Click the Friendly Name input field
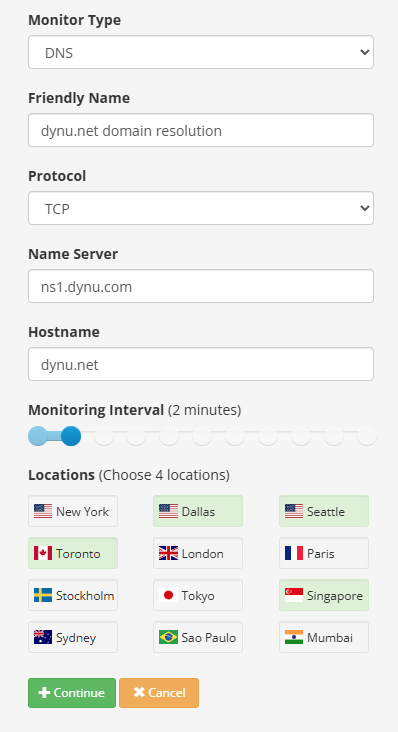The width and height of the screenshot is (398, 732). [x=201, y=130]
